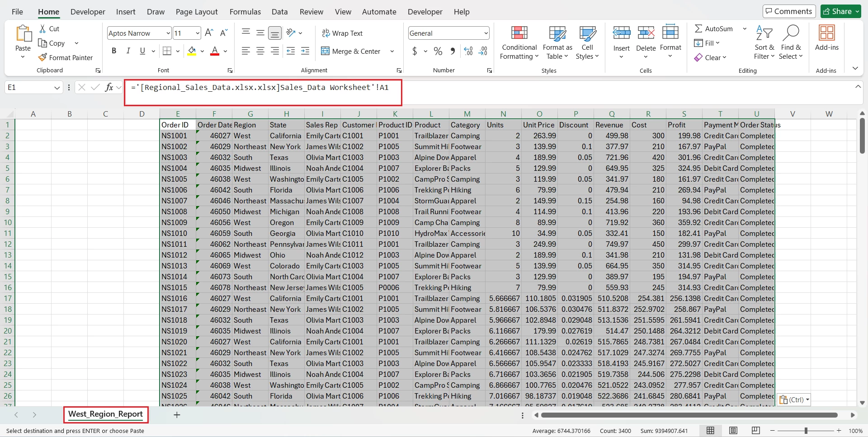Open Conditional Formatting menu
This screenshot has width=868, height=437.
(x=519, y=43)
